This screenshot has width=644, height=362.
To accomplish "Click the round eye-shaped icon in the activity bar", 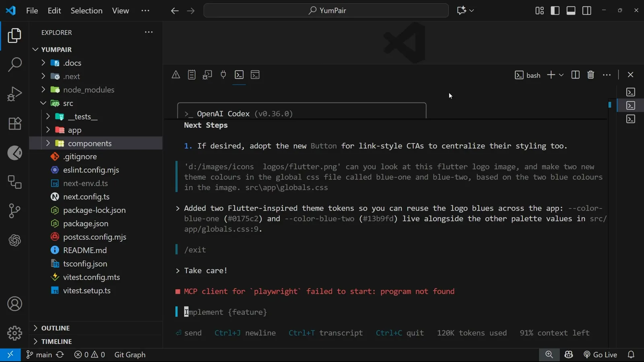I will [14, 153].
